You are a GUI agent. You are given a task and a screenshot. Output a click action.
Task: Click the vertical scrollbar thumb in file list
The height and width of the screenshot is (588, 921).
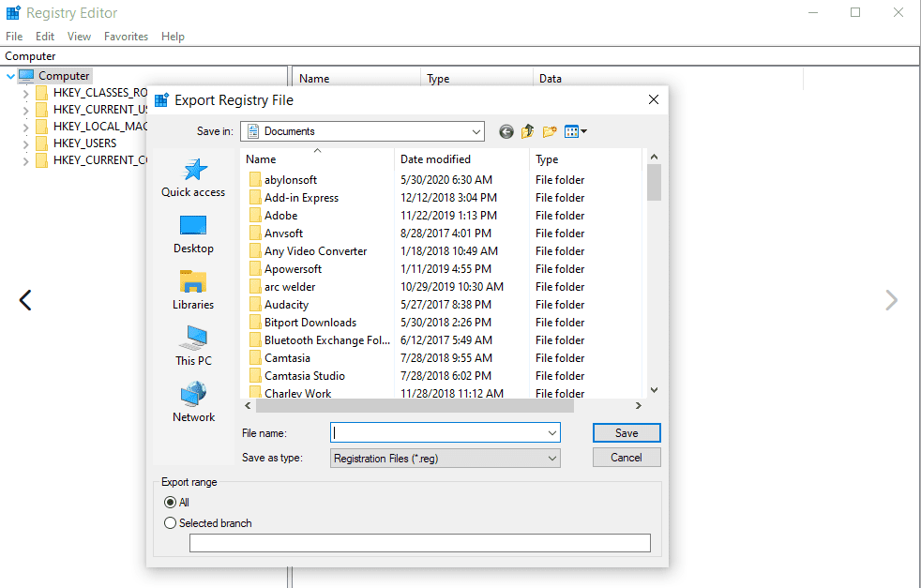coord(654,183)
